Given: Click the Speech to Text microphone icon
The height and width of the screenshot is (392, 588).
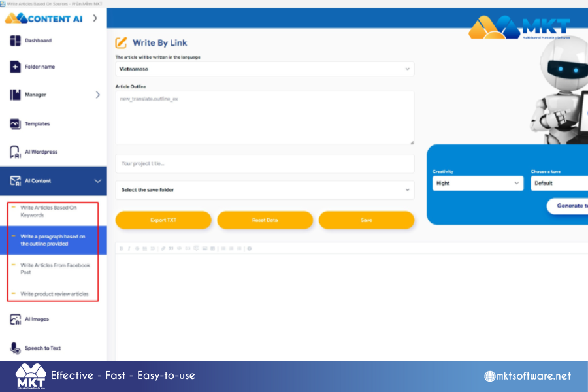Looking at the screenshot, I should click(15, 348).
